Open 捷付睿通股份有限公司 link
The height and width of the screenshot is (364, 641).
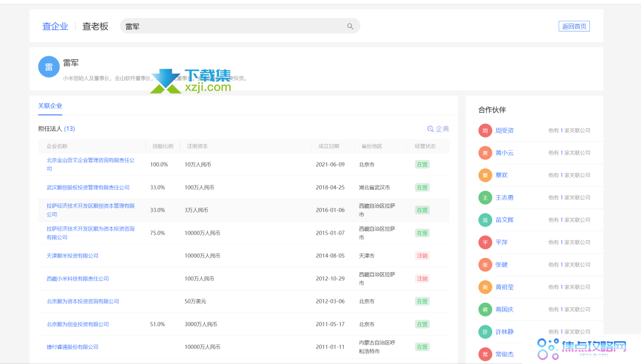72,347
